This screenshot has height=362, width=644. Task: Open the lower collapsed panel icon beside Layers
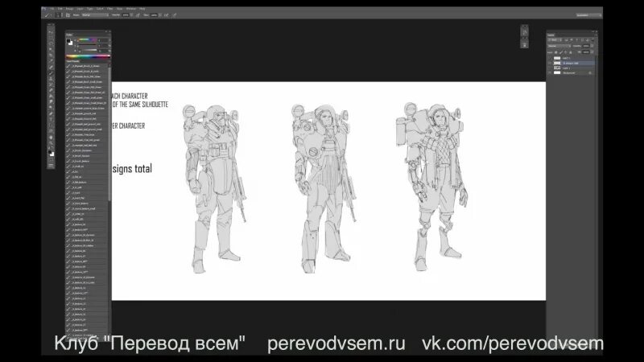click(x=525, y=44)
